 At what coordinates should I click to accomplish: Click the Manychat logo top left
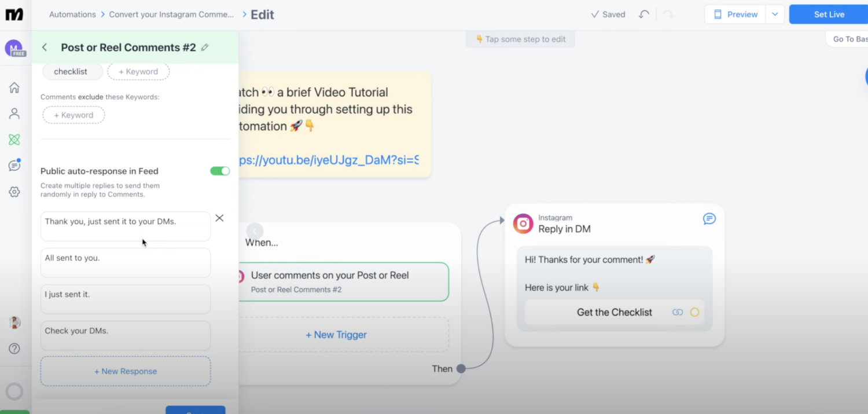(14, 14)
